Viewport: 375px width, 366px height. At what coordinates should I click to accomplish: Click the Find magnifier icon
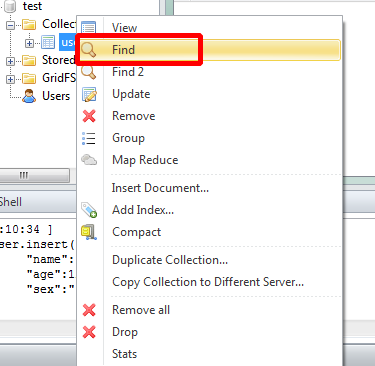[x=89, y=50]
